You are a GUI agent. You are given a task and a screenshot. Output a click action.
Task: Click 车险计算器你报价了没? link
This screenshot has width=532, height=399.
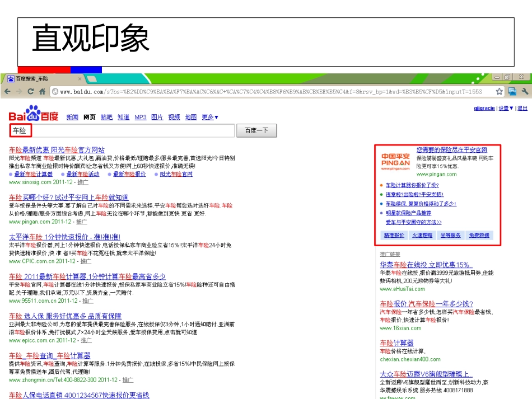pyautogui.click(x=412, y=185)
